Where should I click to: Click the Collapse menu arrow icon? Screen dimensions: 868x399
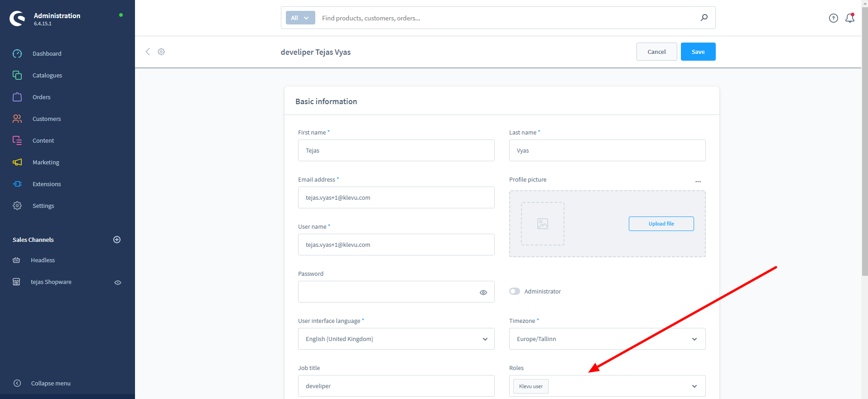coord(17,383)
